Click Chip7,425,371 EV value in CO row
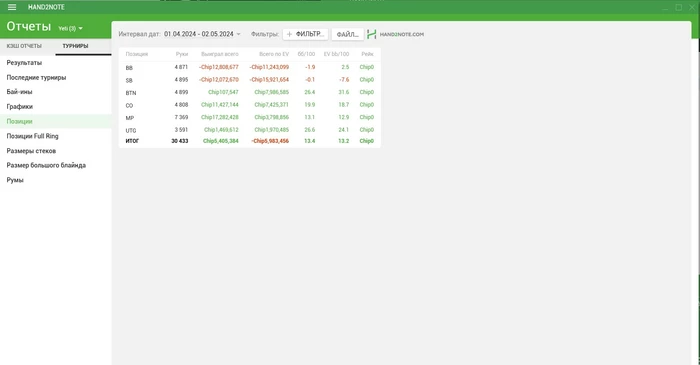Screen dimensions: 700x365 click(x=271, y=105)
